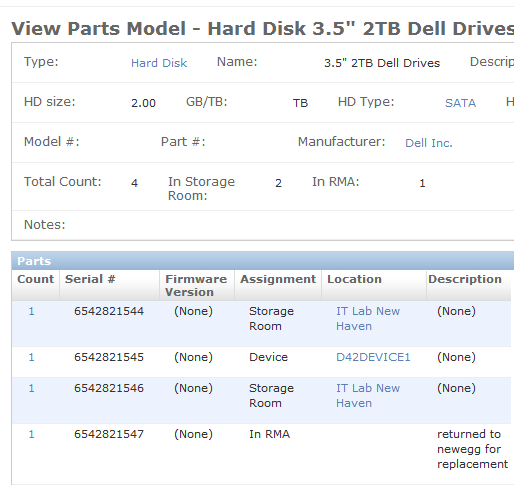Open IT Lab New Haven link for serial 6542821546
The height and width of the screenshot is (485, 514).
(368, 395)
